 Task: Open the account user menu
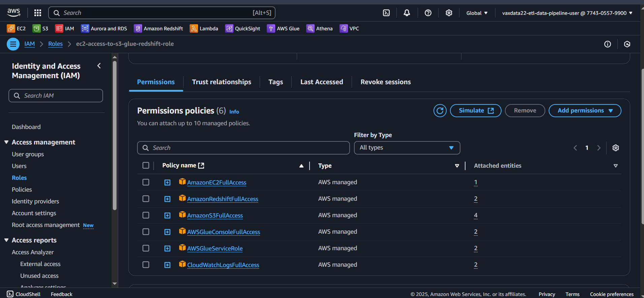click(567, 13)
